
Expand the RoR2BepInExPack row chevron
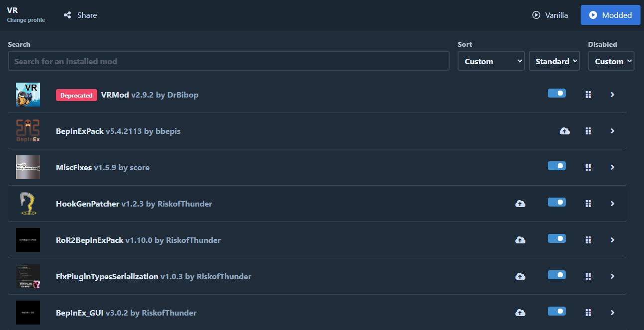click(x=613, y=240)
